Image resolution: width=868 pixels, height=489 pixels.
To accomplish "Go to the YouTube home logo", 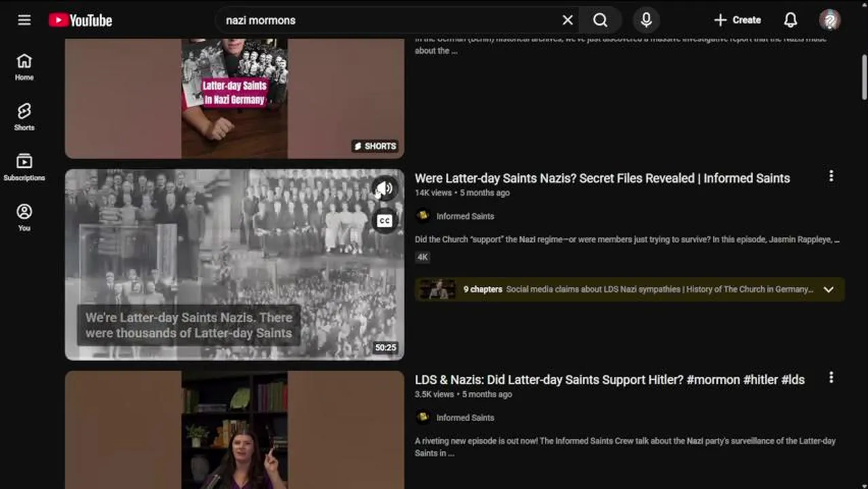I will tap(80, 20).
